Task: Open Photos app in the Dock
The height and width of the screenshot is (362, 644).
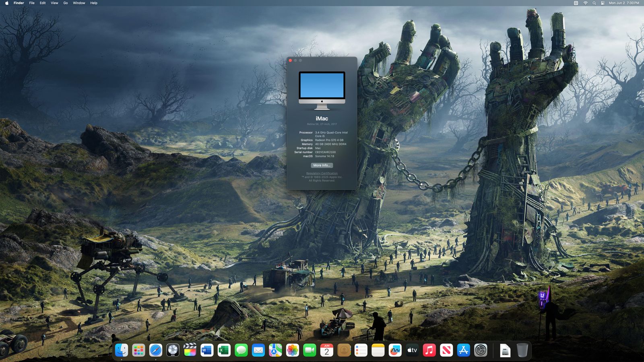Action: click(293, 350)
